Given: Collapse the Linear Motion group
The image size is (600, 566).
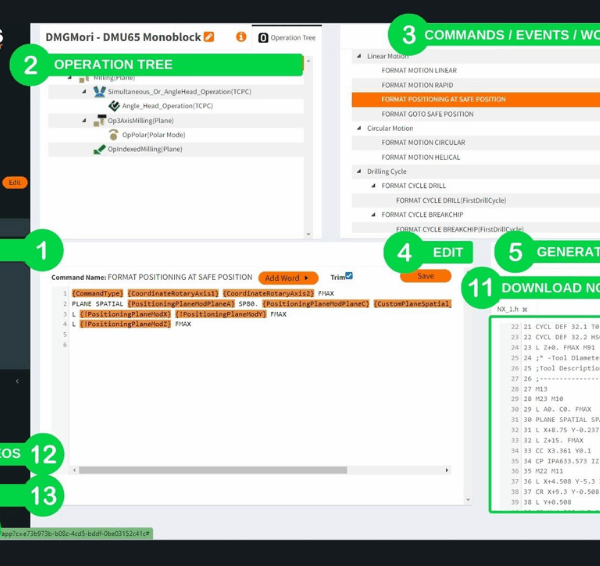Looking at the screenshot, I should pos(358,57).
